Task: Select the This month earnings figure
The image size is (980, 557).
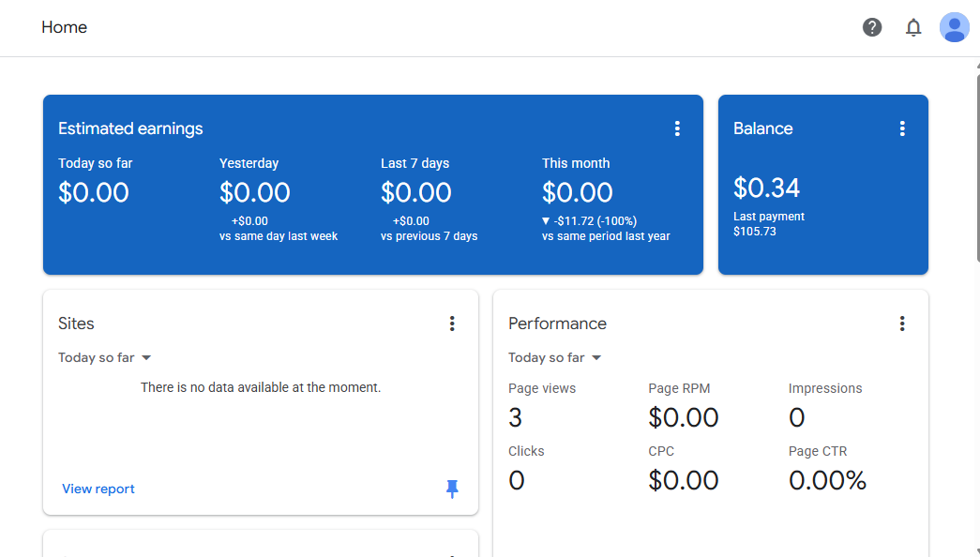Action: tap(578, 193)
